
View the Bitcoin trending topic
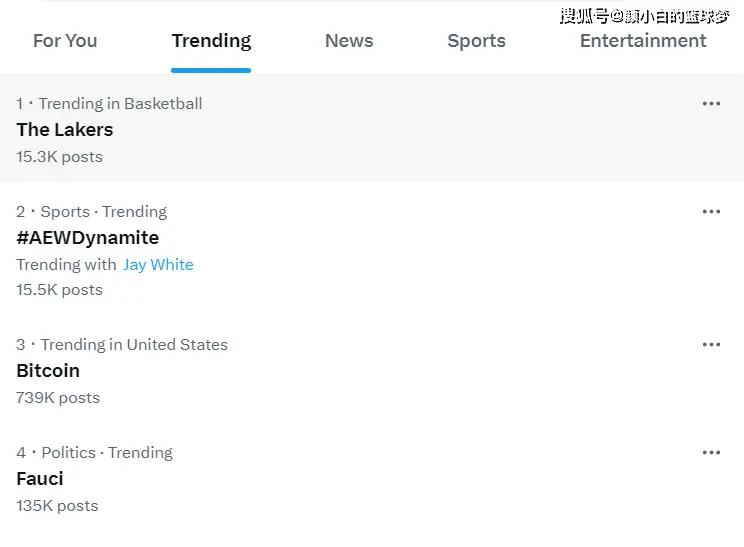point(48,371)
